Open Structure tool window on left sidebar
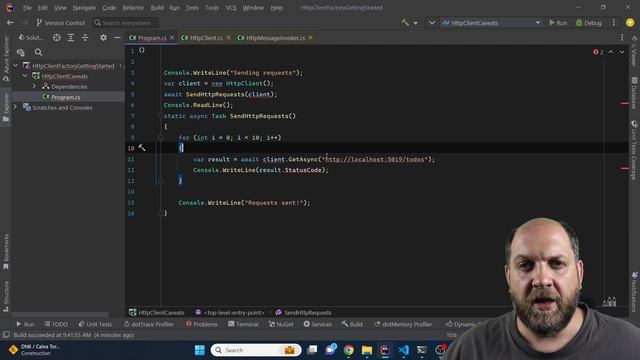The height and width of the screenshot is (360, 640). (6, 296)
